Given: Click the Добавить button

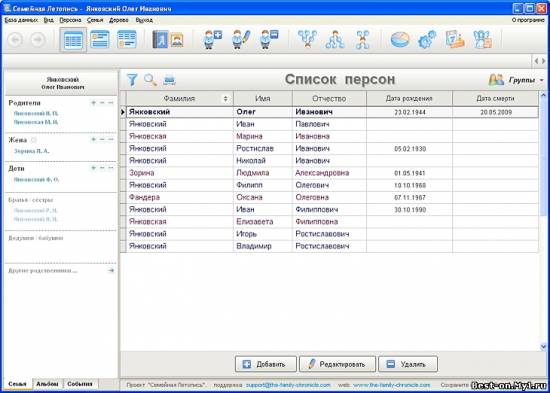Looking at the screenshot, I should click(266, 364).
